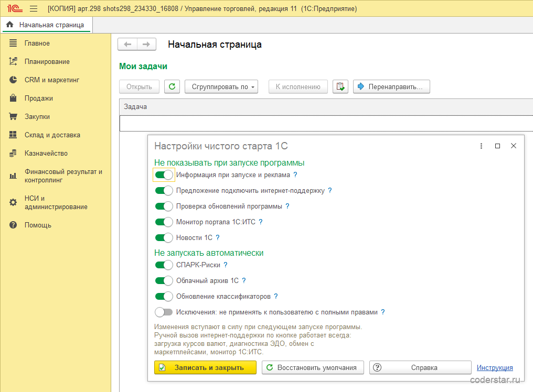Enable the Исключения full-rights user switch
533x392 pixels.
[164, 312]
